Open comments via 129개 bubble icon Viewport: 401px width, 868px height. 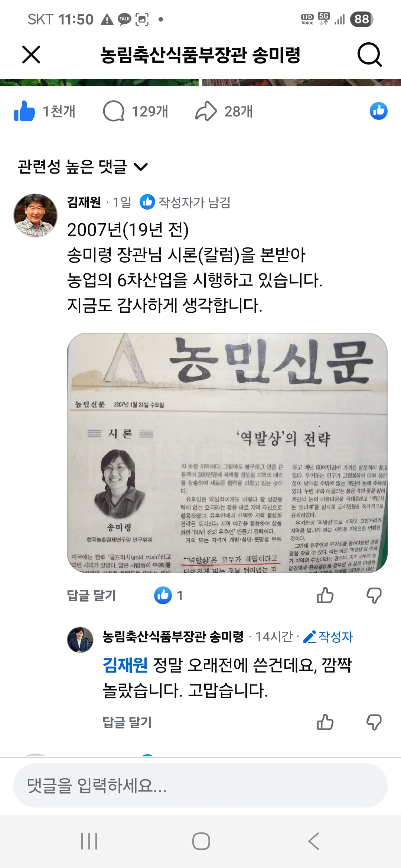click(114, 111)
